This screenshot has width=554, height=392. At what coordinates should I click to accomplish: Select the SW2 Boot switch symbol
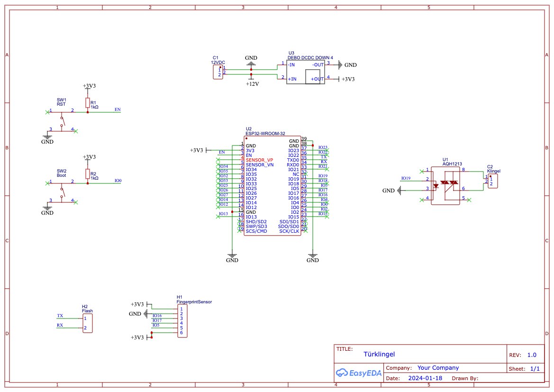[62, 193]
